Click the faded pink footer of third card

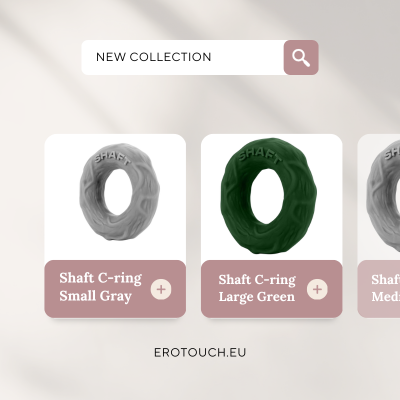point(379,289)
